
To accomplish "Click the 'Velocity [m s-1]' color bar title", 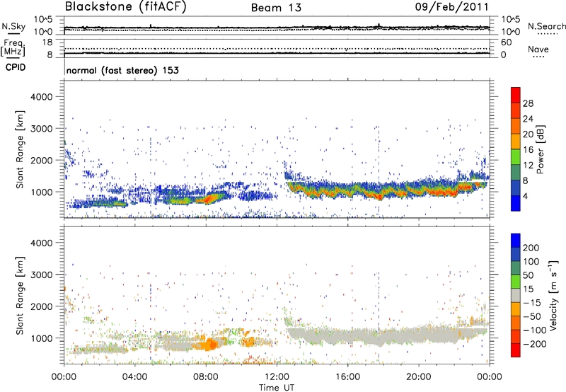I will [x=553, y=295].
